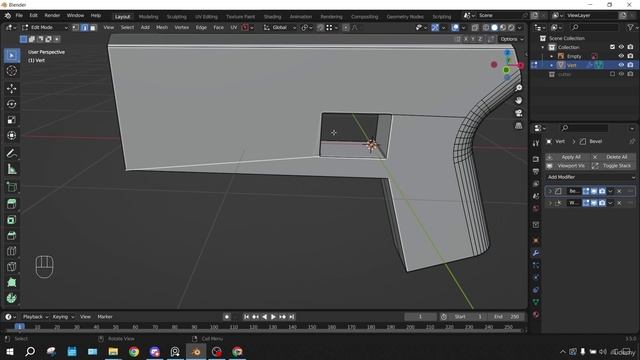The width and height of the screenshot is (640, 360).
Task: Select the Cursor tool
Action: point(11,71)
